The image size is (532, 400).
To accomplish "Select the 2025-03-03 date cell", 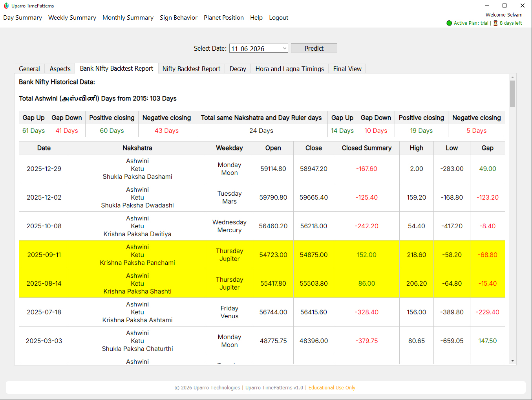I will [x=44, y=341].
